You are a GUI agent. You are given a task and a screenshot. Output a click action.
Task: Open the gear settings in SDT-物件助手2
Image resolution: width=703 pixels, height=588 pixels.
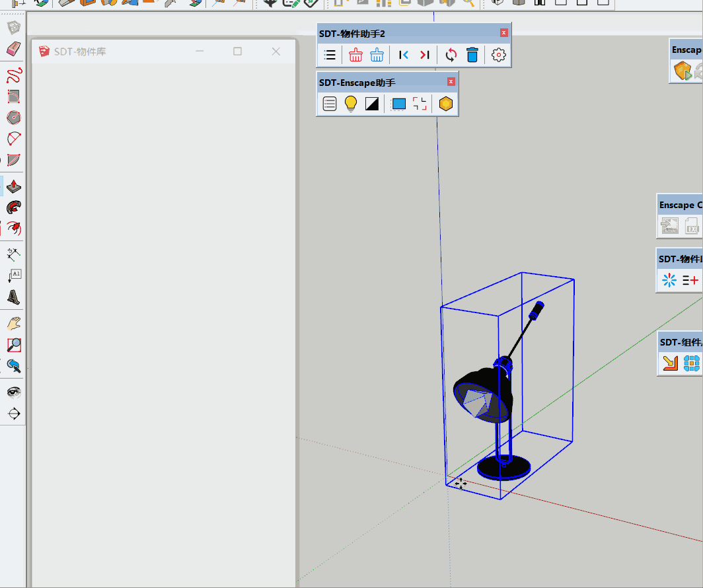pyautogui.click(x=499, y=55)
